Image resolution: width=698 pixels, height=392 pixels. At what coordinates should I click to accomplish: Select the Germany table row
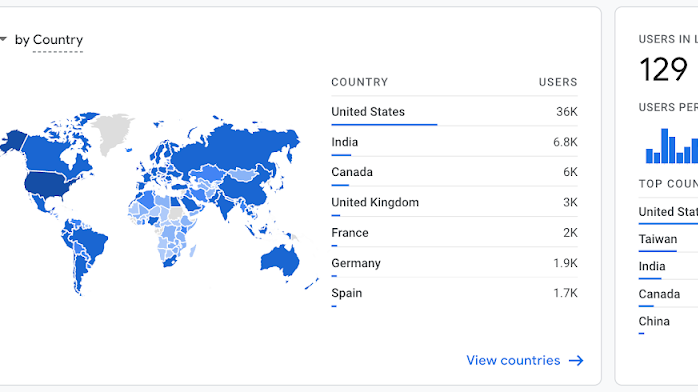[455, 263]
